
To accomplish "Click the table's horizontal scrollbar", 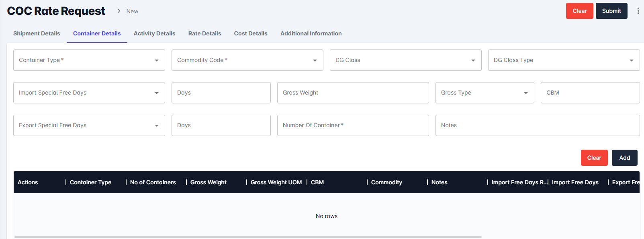I will click(247, 237).
